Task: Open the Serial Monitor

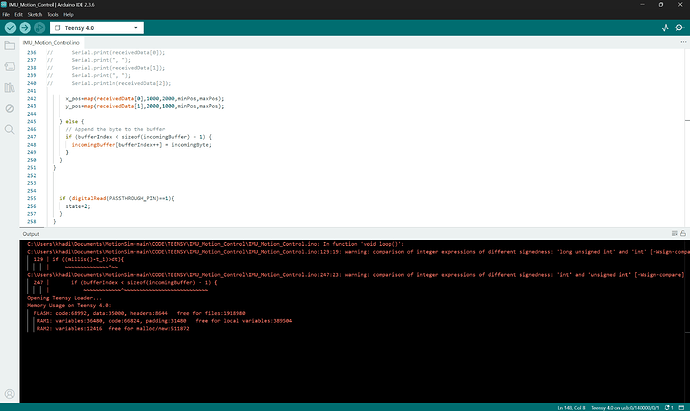Action: coord(679,28)
